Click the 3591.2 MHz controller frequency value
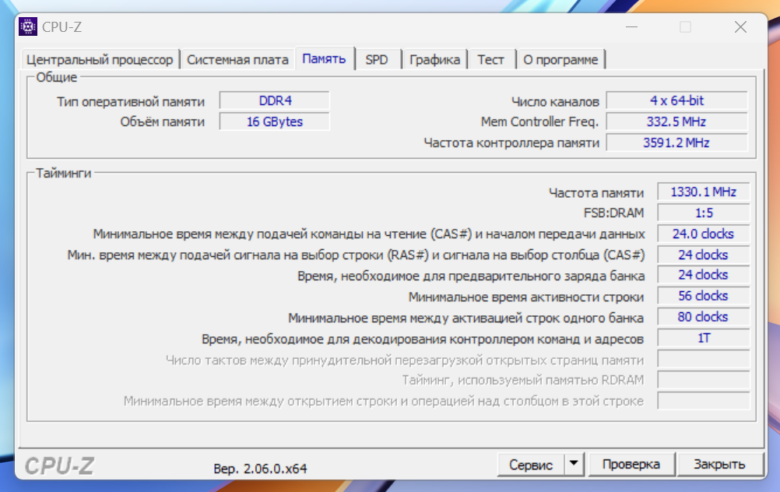The width and height of the screenshot is (780, 492). (677, 143)
